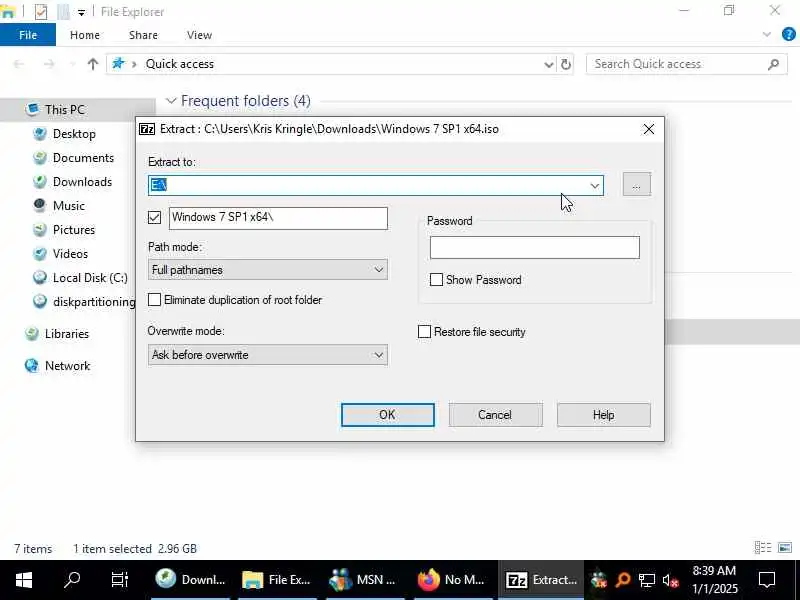The image size is (800, 600).
Task: Click the muted volume tray icon
Action: [670, 580]
